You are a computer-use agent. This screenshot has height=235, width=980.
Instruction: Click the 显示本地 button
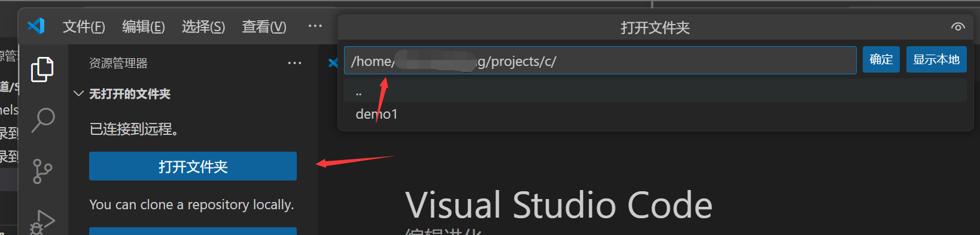coord(936,59)
